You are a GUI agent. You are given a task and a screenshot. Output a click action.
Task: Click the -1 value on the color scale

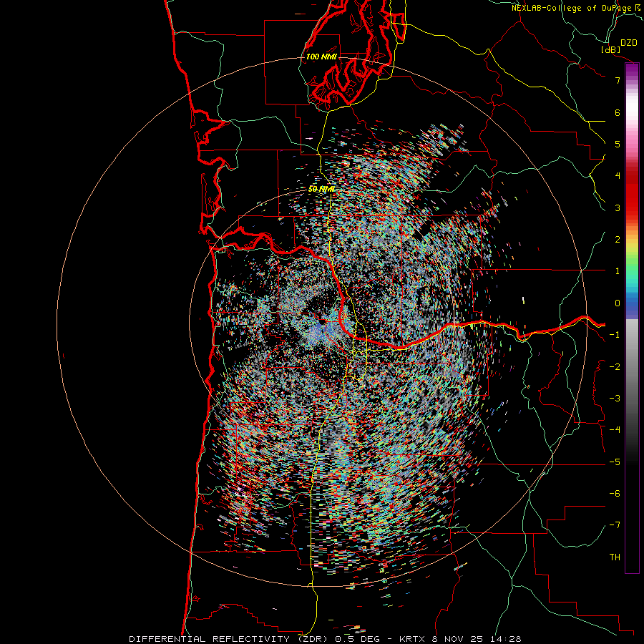615,335
